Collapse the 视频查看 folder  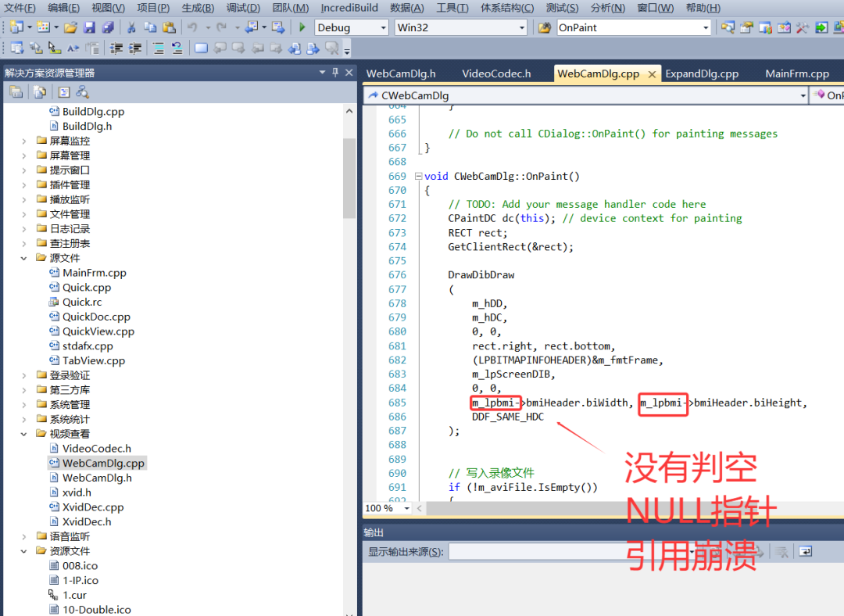[23, 434]
